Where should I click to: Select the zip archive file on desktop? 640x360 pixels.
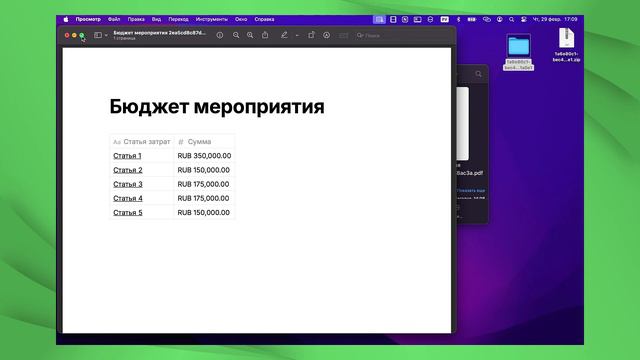pos(566,38)
